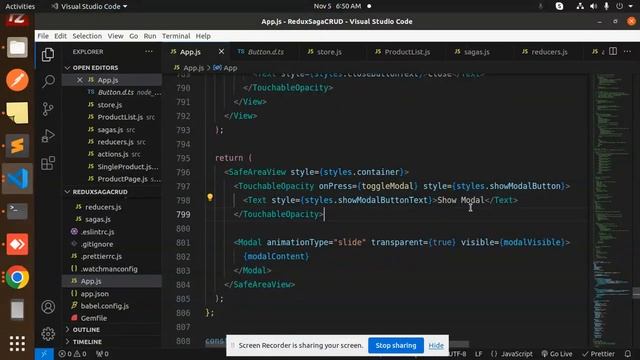Open the Explorer view in activity bar

pyautogui.click(x=48, y=54)
